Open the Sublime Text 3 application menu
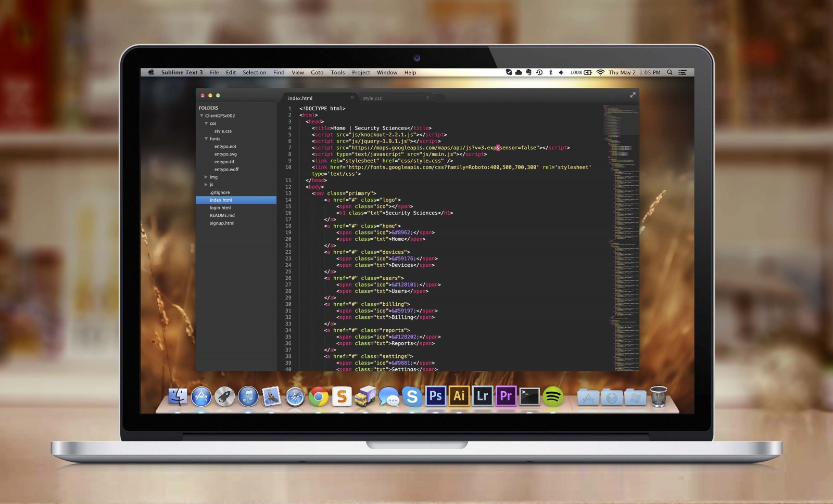The image size is (833, 504). tap(182, 72)
